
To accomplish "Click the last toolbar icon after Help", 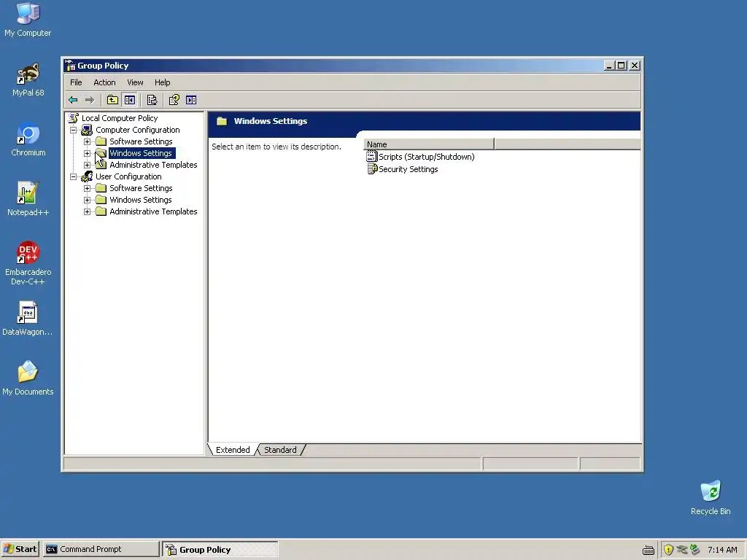I will coord(191,100).
